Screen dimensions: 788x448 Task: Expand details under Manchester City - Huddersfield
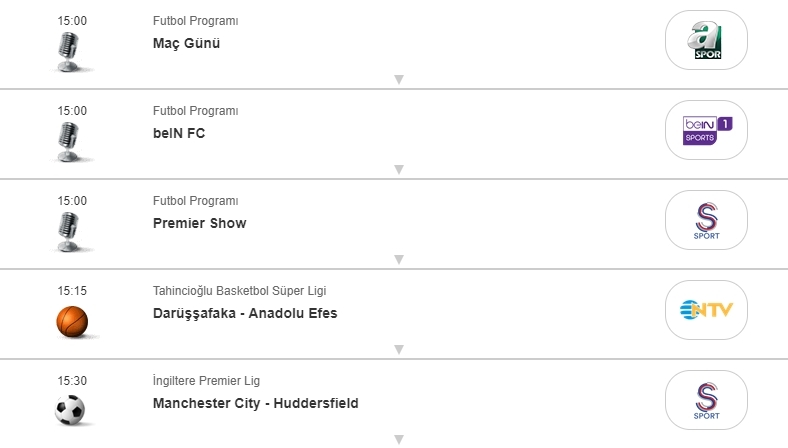pyautogui.click(x=398, y=439)
